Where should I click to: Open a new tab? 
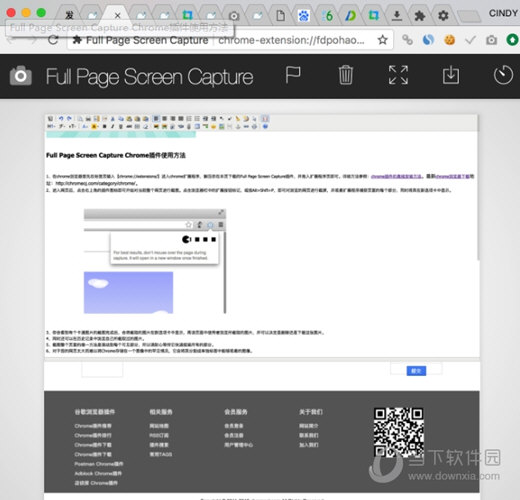pos(468,16)
